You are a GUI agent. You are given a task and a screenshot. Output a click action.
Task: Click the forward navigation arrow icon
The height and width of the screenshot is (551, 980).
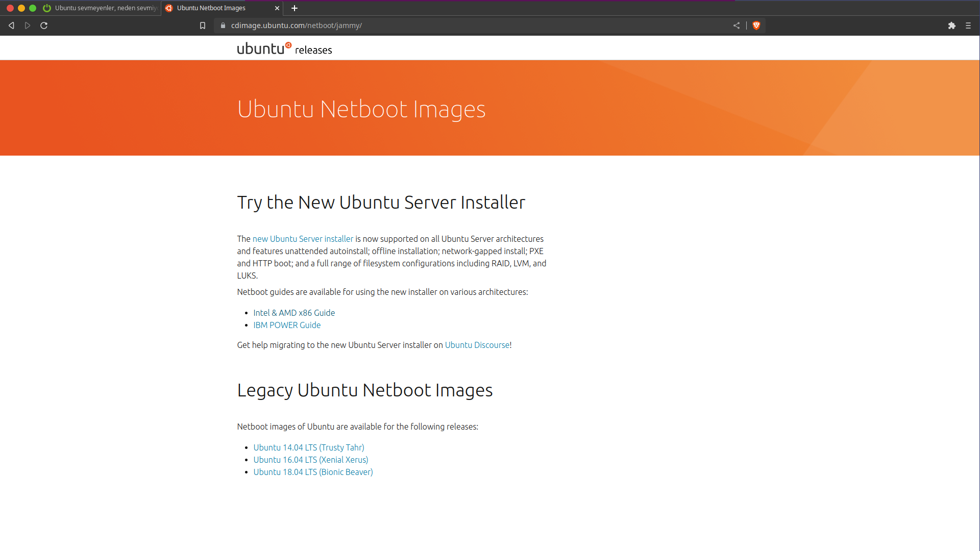pyautogui.click(x=28, y=26)
